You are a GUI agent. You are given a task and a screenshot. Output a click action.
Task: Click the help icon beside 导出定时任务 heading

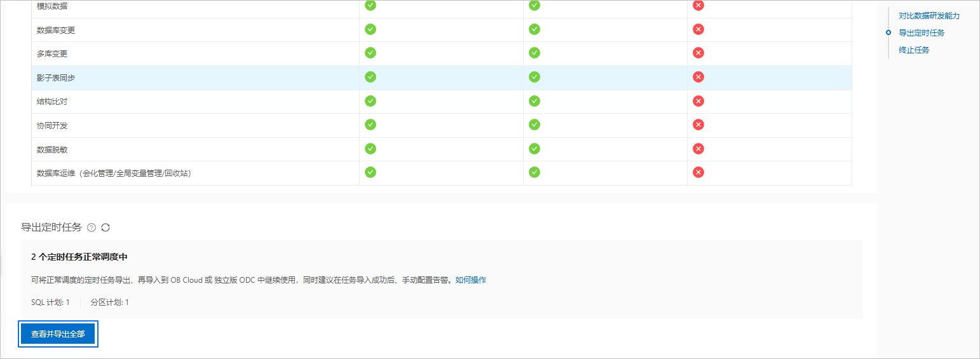[x=92, y=227]
